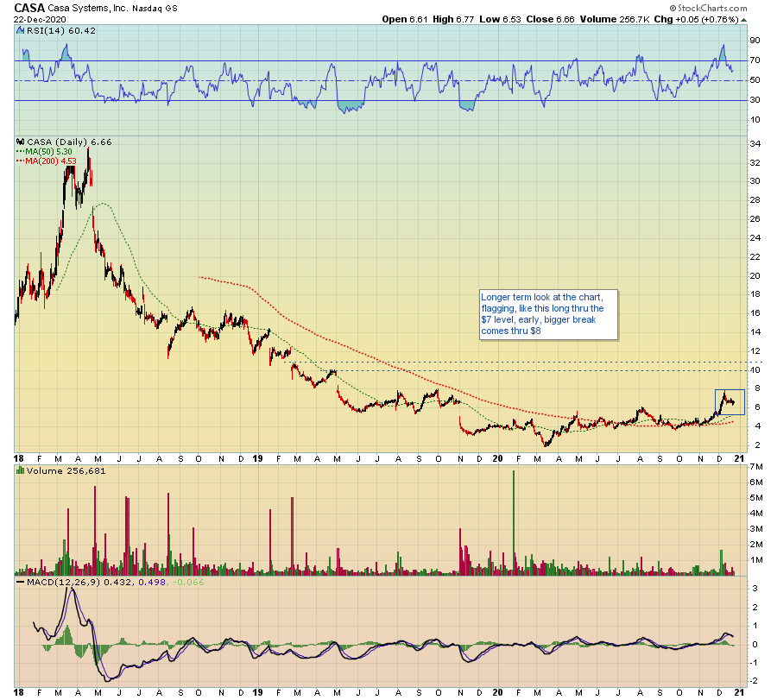Click the blue MACD signal value '0.498'
777x700 pixels.
(152, 582)
